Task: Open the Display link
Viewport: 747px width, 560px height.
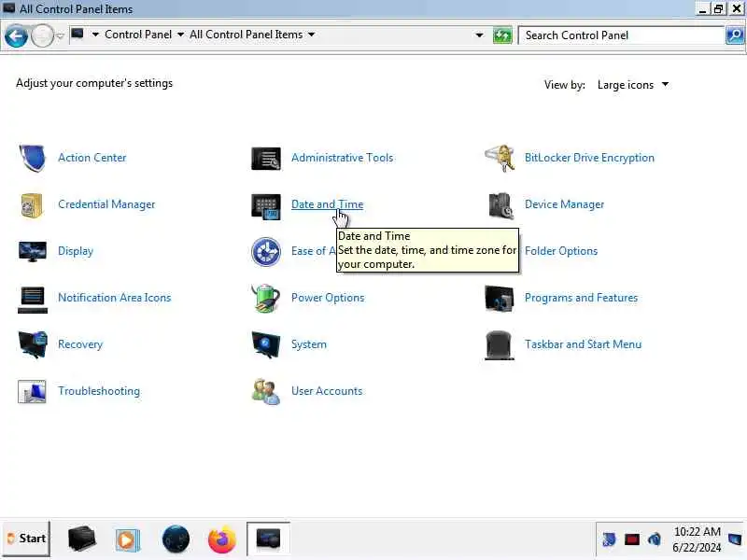Action: click(x=76, y=251)
